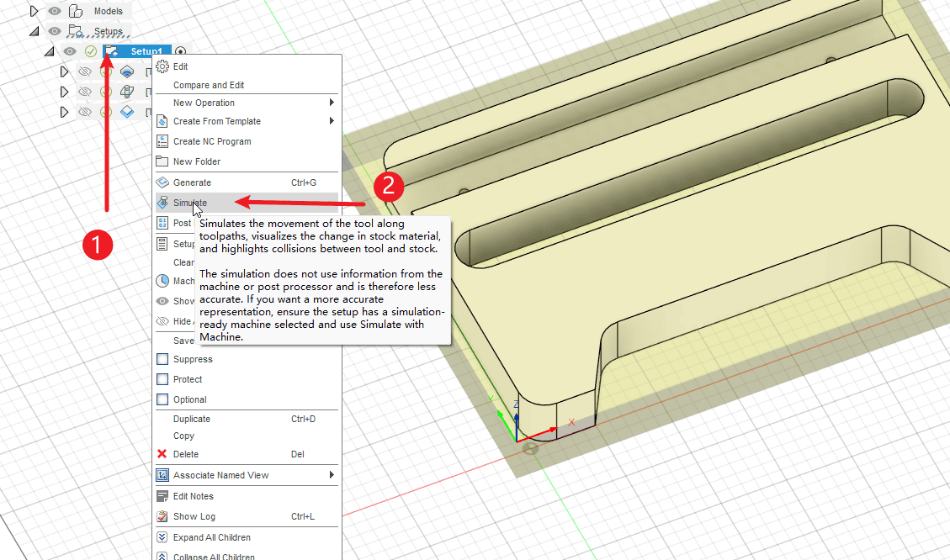Check the Protect checkbox
This screenshot has height=560, width=950.
(162, 379)
